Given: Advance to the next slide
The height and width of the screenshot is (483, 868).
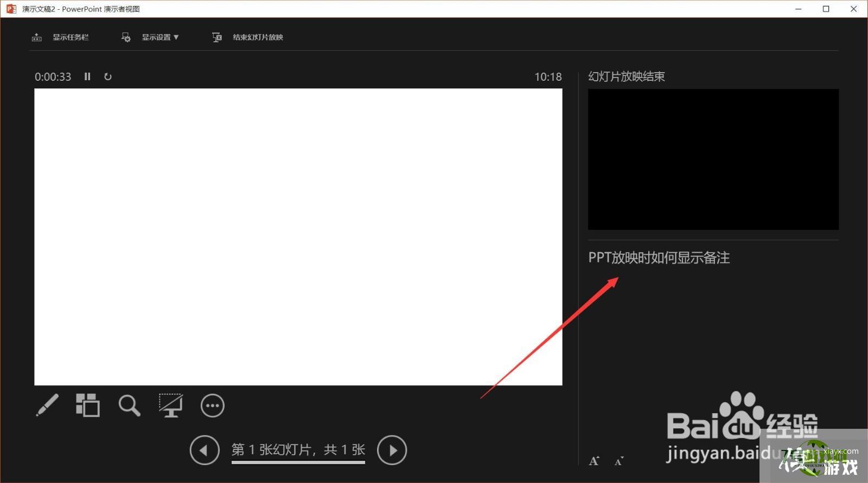Looking at the screenshot, I should (392, 450).
